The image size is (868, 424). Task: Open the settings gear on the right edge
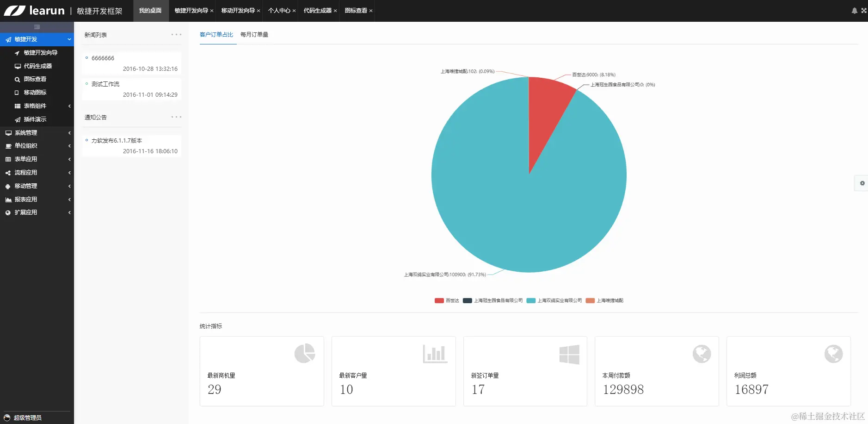862,183
